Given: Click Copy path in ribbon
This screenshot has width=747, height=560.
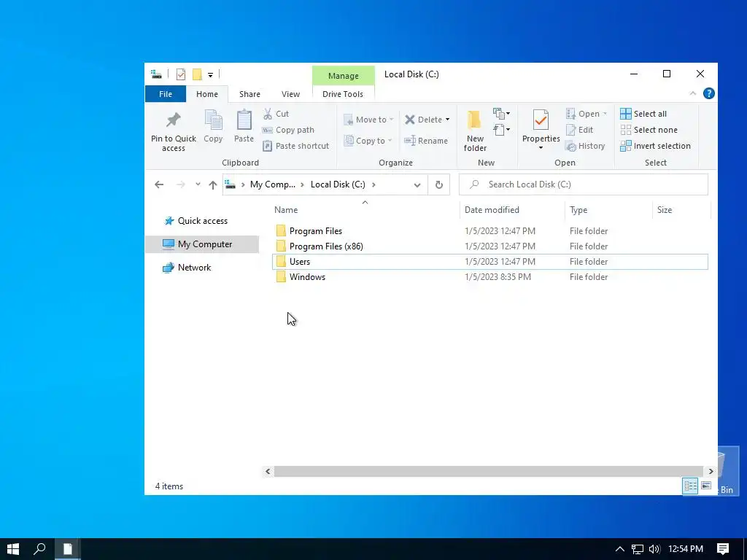Looking at the screenshot, I should [289, 130].
